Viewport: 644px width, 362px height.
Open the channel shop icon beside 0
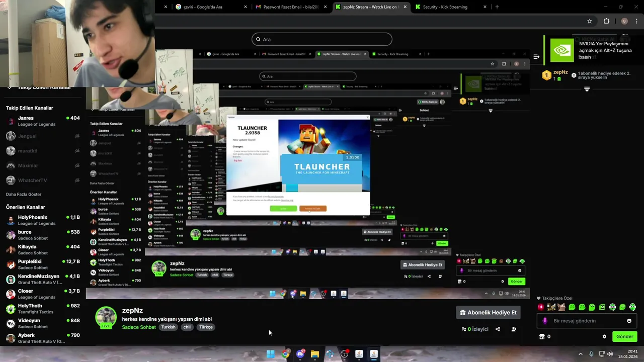542,337
